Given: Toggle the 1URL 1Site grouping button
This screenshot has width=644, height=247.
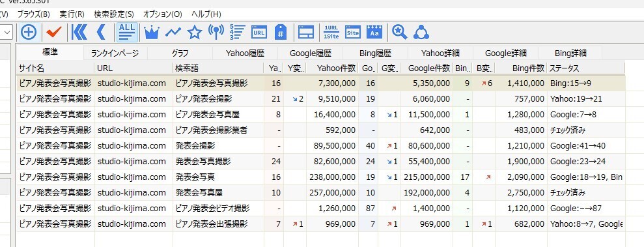Looking at the screenshot, I should coord(331,32).
